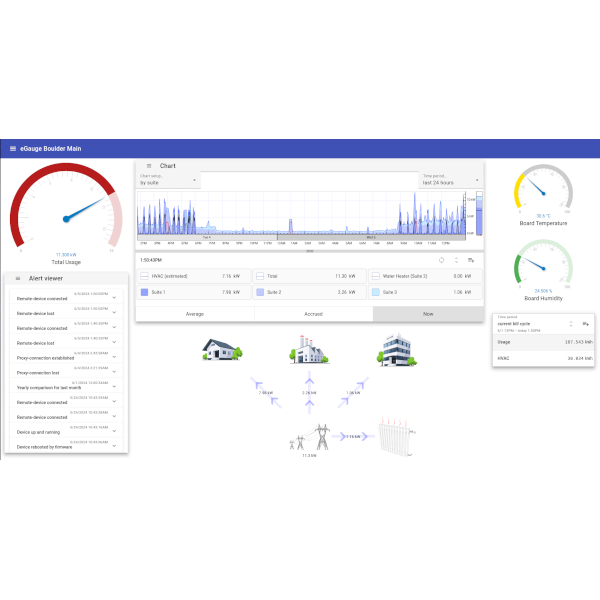
Task: Open the Chart panel menu icon
Action: click(x=149, y=166)
